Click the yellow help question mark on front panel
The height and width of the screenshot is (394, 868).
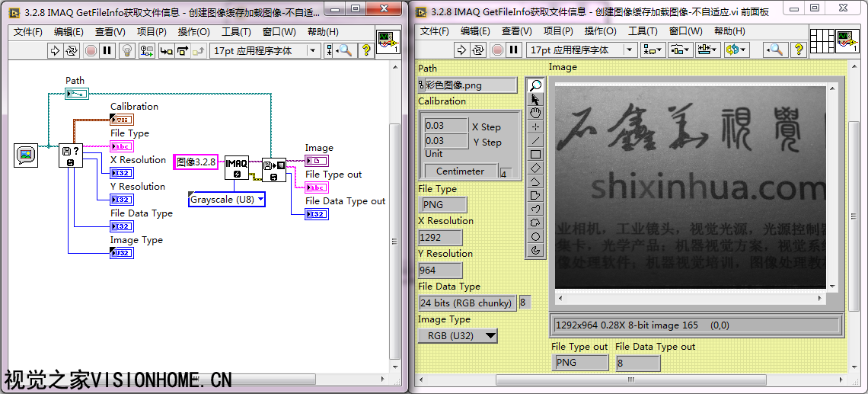point(799,50)
